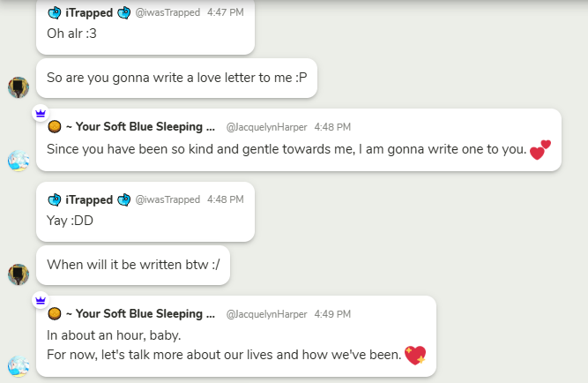Open the avatar beside the love letter question
The height and width of the screenshot is (383, 588).
(19, 87)
